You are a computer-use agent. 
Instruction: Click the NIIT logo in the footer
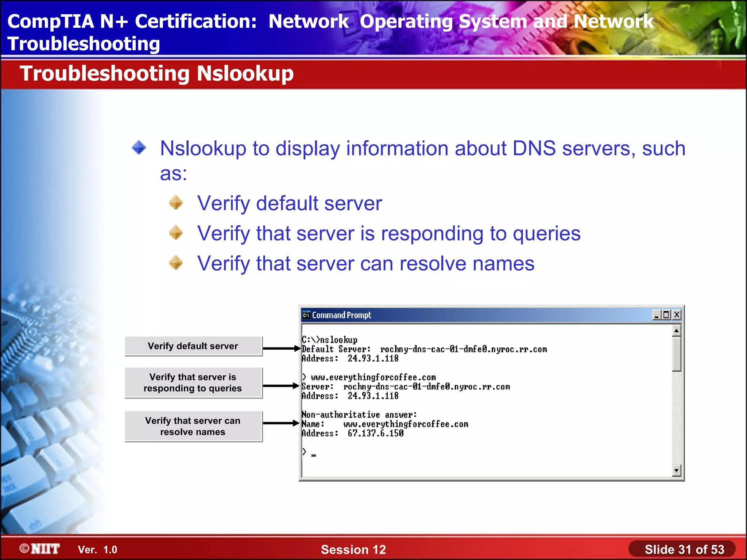coord(39,549)
